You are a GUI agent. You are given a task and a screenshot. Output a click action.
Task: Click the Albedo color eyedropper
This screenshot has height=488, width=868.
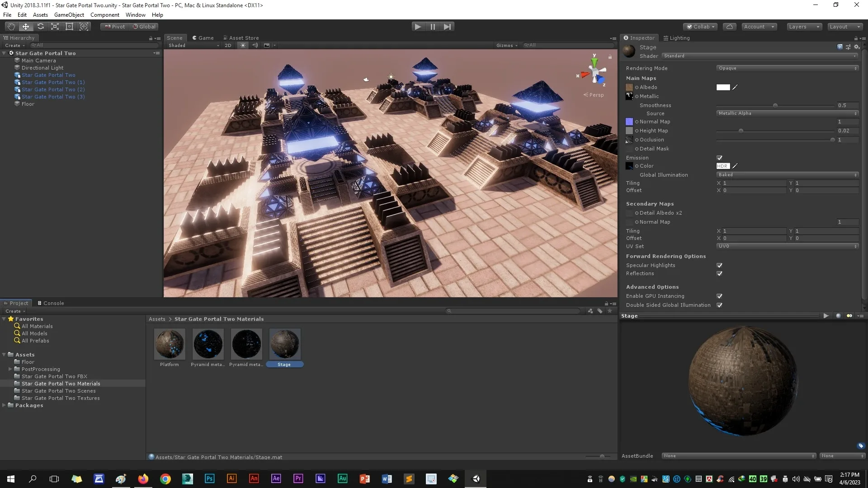[x=735, y=88]
